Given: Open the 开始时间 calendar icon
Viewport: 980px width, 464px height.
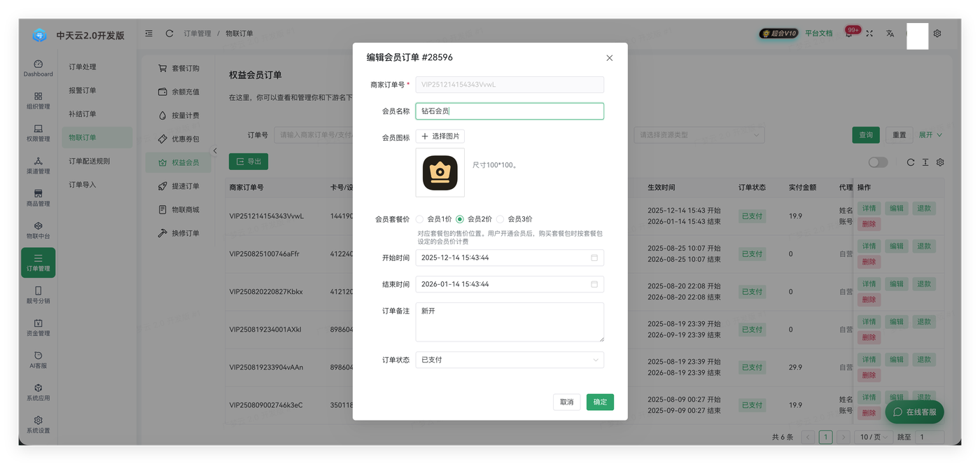Looking at the screenshot, I should point(594,258).
